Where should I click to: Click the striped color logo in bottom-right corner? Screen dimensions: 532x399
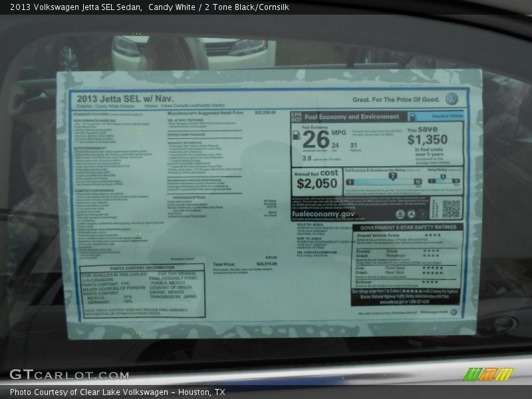488,374
